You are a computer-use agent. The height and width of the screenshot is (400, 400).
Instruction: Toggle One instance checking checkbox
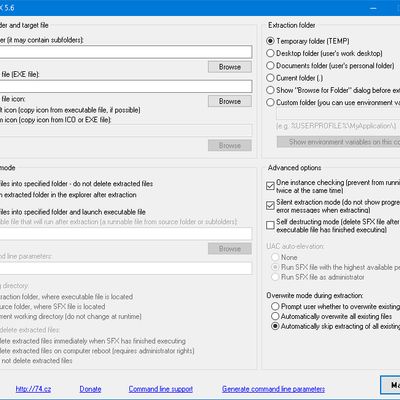pos(270,186)
